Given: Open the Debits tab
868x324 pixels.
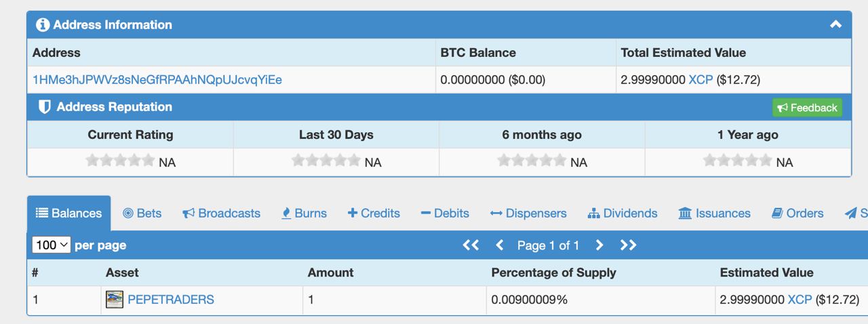Looking at the screenshot, I should pyautogui.click(x=445, y=213).
